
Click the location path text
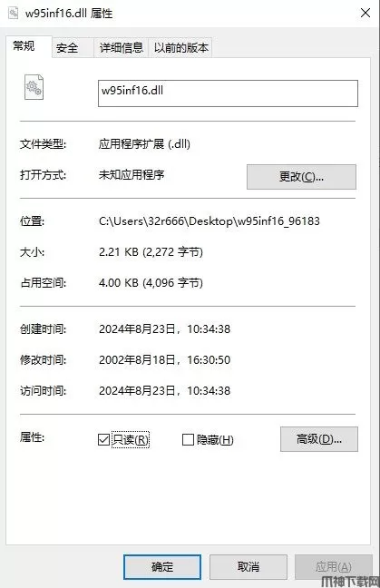point(209,221)
